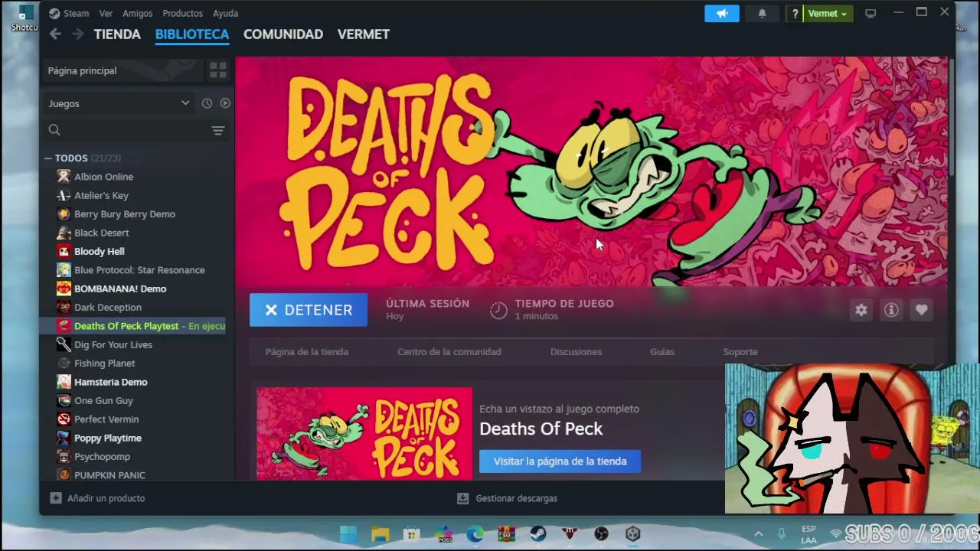Open the Amigos menu
980x551 pixels.
click(137, 13)
